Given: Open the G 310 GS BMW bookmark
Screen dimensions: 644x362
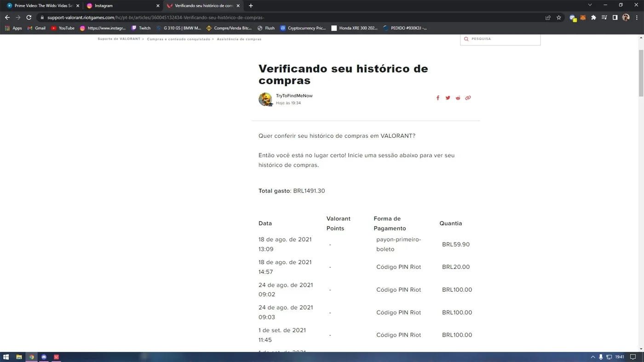Looking at the screenshot, I should point(178,28).
